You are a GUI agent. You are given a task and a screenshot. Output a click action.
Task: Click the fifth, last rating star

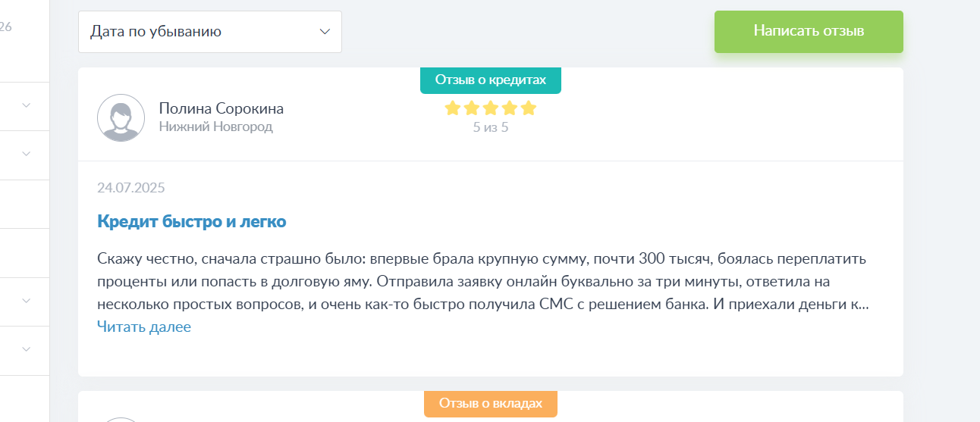tap(529, 108)
